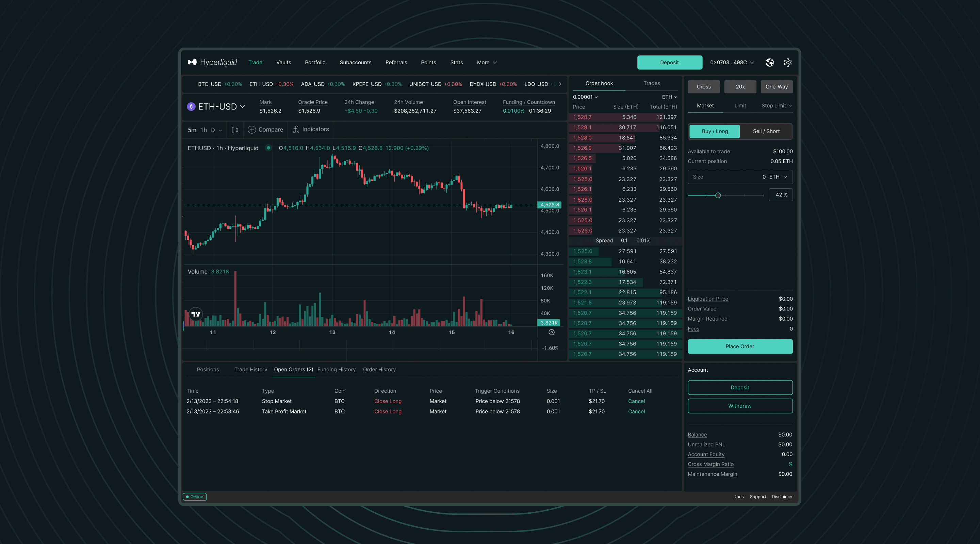Click the Hyperliquid logo icon

192,62
